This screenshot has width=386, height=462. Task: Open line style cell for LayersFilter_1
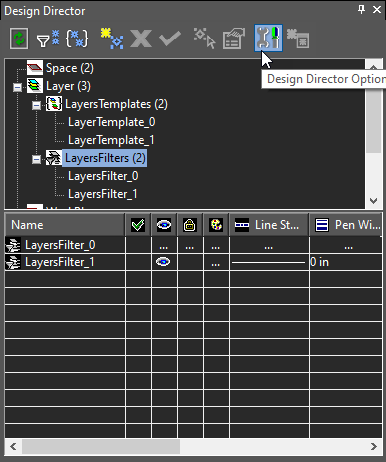(x=269, y=262)
